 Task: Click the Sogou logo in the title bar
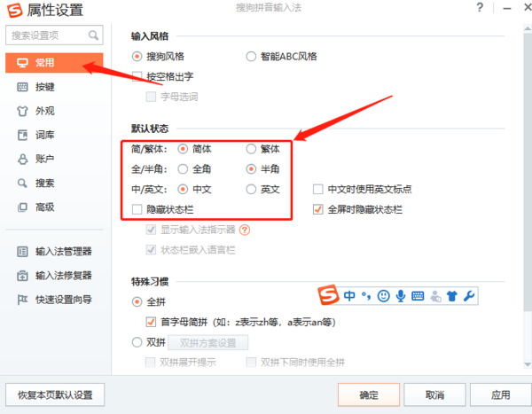pos(14,10)
